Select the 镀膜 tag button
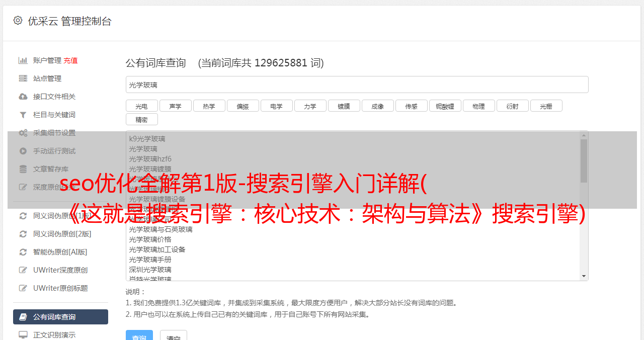The width and height of the screenshot is (644, 340). [344, 106]
